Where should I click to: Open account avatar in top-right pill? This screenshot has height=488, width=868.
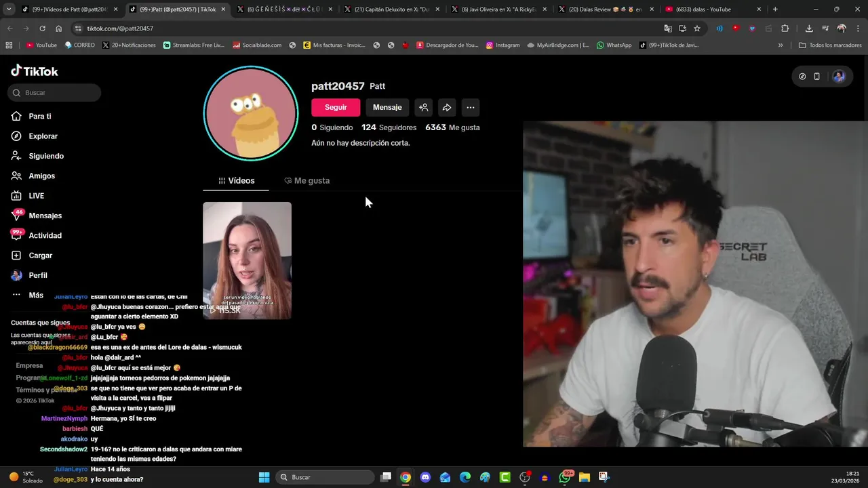[x=839, y=77]
